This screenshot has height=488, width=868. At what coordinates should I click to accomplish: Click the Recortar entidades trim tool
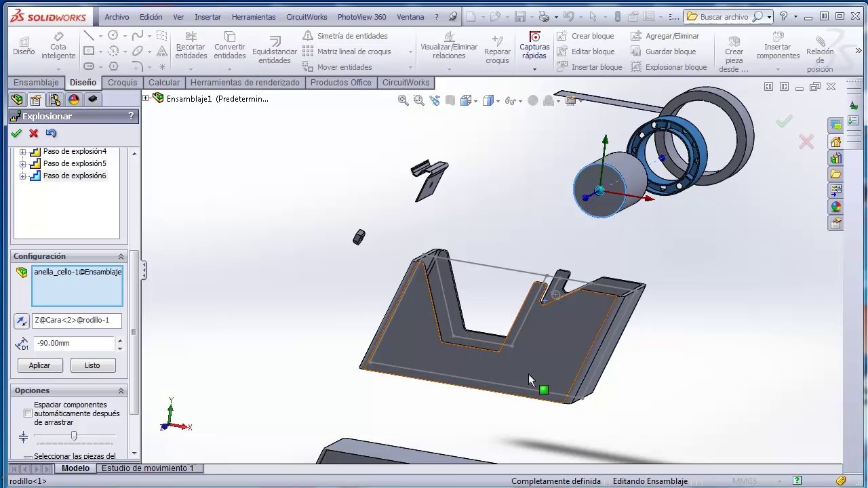191,46
